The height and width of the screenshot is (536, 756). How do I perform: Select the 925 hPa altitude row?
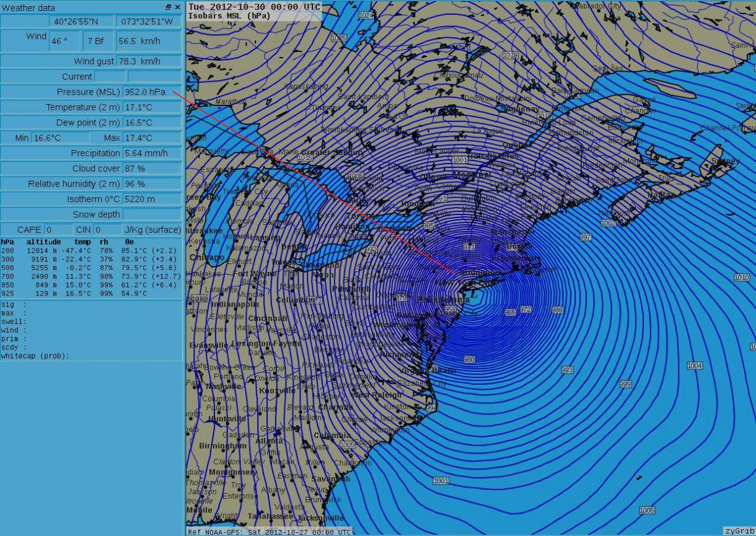pyautogui.click(x=74, y=294)
